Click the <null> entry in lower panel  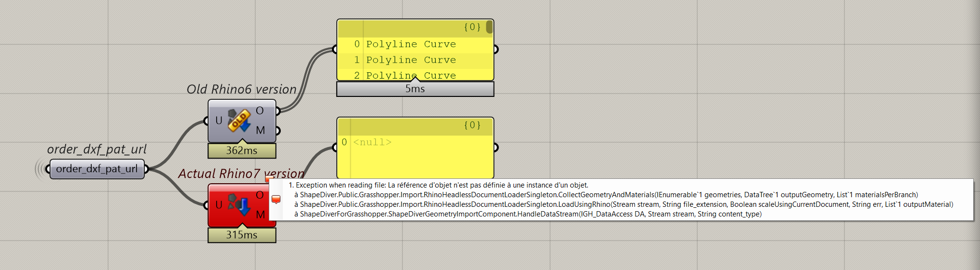click(x=372, y=142)
